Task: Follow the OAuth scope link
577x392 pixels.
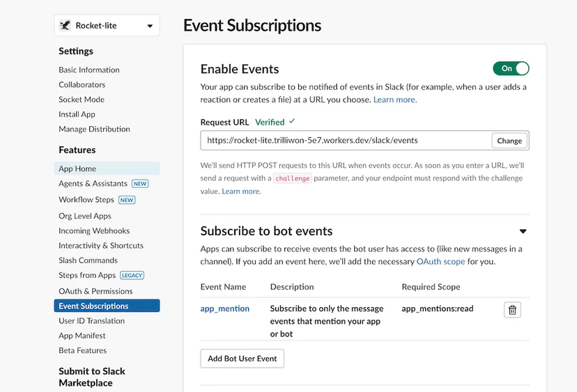Action: pos(440,262)
